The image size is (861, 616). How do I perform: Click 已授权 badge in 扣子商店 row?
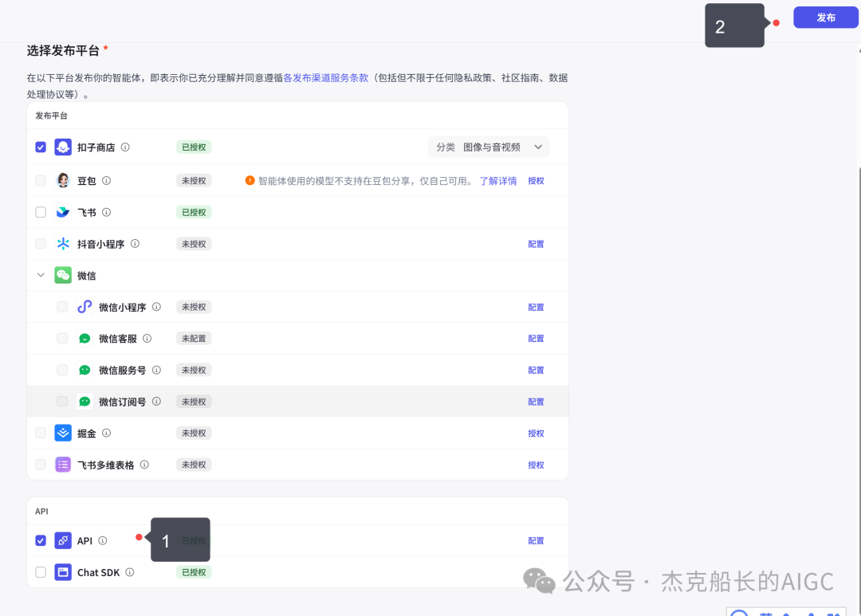coord(194,147)
